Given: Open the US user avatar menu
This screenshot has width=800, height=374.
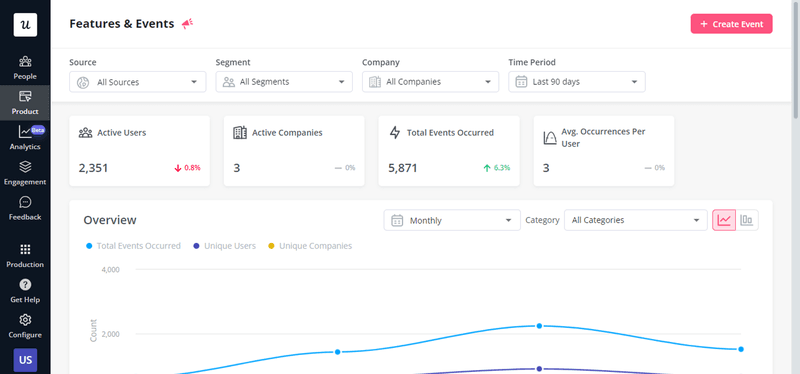Looking at the screenshot, I should [x=25, y=360].
